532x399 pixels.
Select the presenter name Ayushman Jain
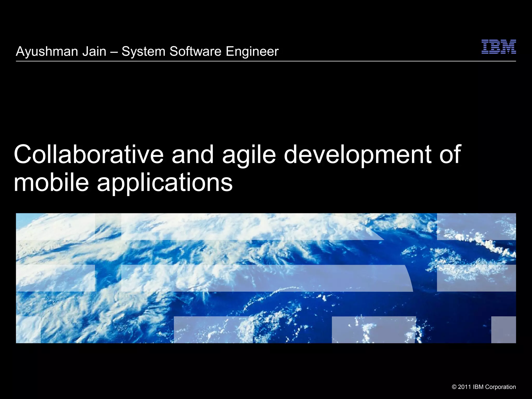pos(61,51)
